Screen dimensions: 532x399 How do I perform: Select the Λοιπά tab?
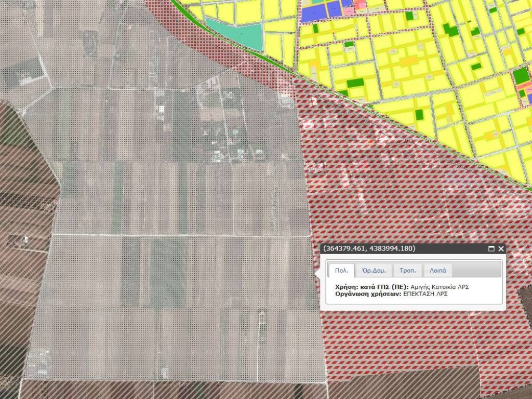(x=438, y=271)
